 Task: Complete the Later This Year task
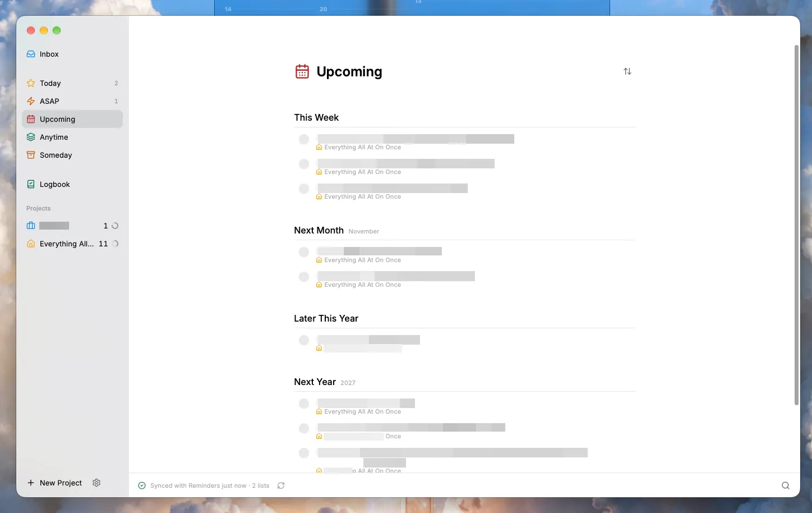point(304,340)
